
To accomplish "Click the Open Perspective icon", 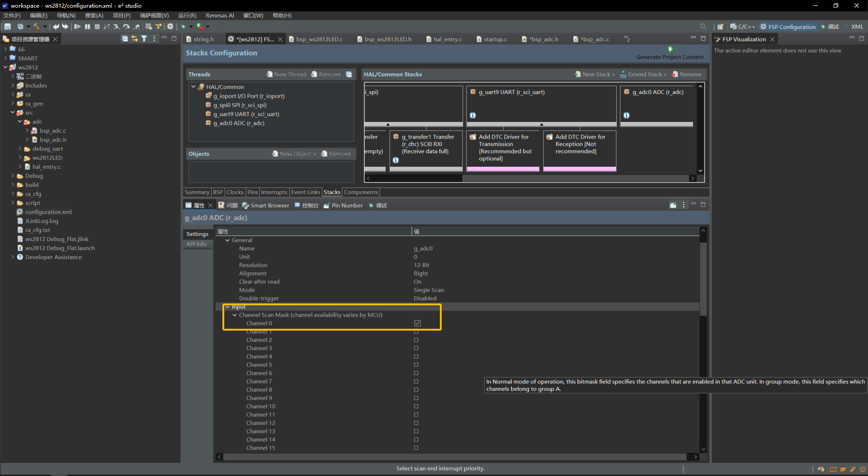I will pos(720,27).
